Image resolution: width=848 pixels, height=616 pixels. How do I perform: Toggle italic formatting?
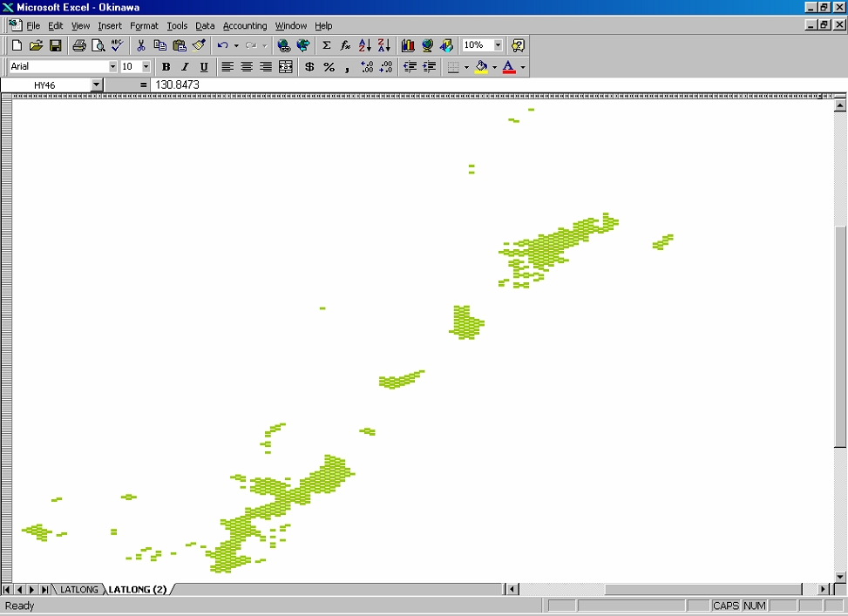pyautogui.click(x=185, y=67)
